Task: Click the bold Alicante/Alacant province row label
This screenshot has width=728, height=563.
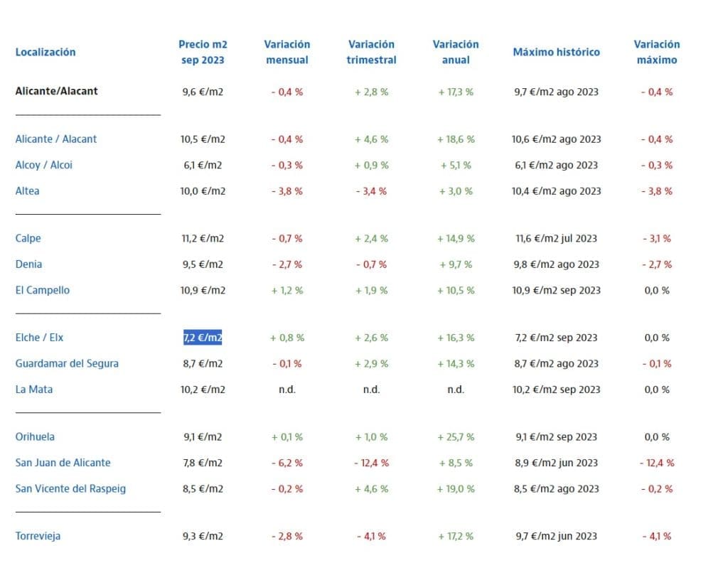Action: click(57, 92)
